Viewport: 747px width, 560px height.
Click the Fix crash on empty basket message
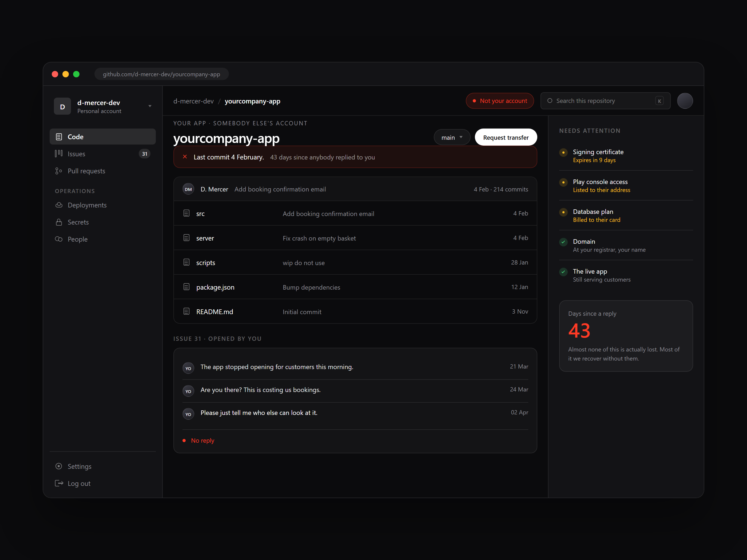[x=319, y=238]
